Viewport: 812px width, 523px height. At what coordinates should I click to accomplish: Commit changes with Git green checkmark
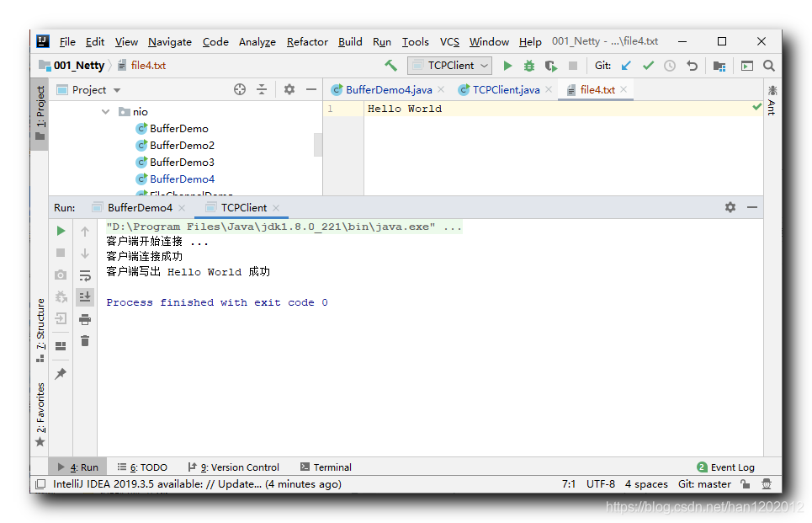pos(648,66)
